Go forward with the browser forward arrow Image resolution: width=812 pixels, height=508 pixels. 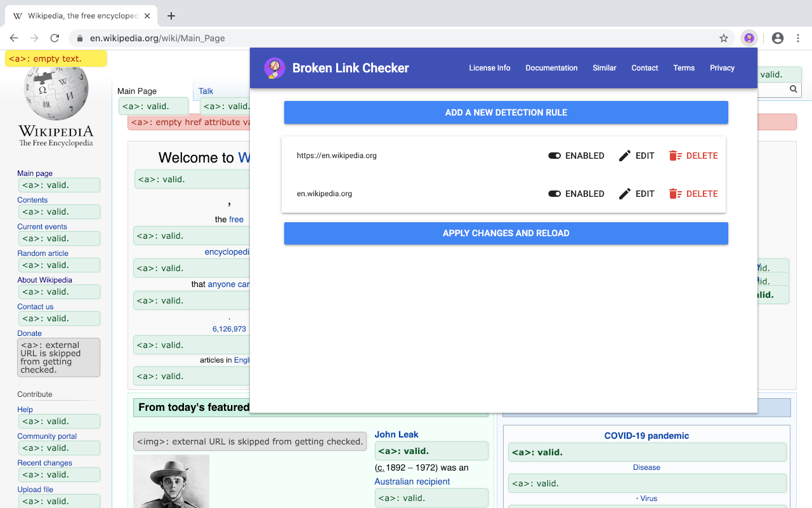34,38
